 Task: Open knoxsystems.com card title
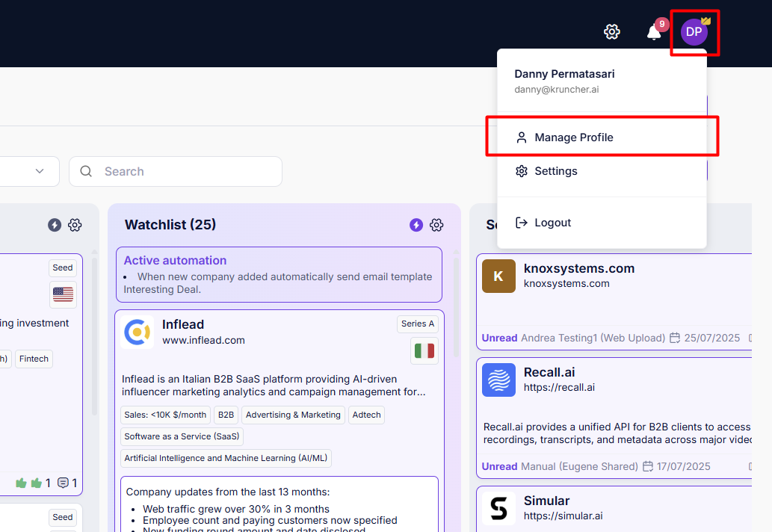click(x=579, y=268)
